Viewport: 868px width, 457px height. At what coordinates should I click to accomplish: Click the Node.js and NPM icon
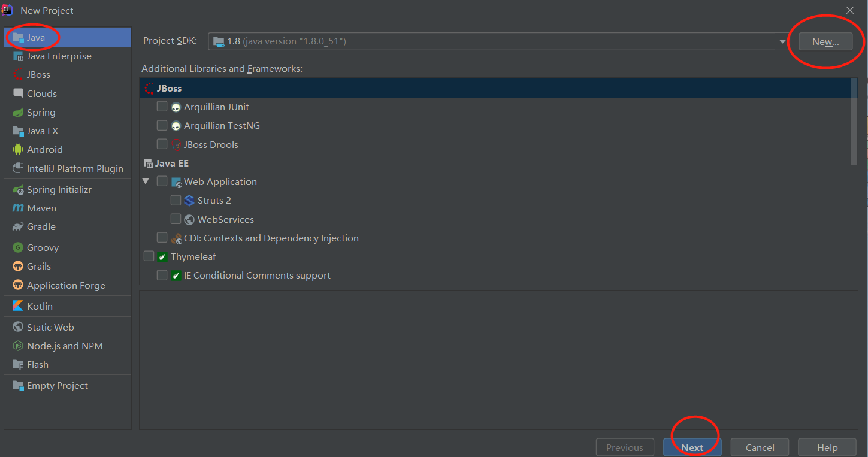[18, 346]
